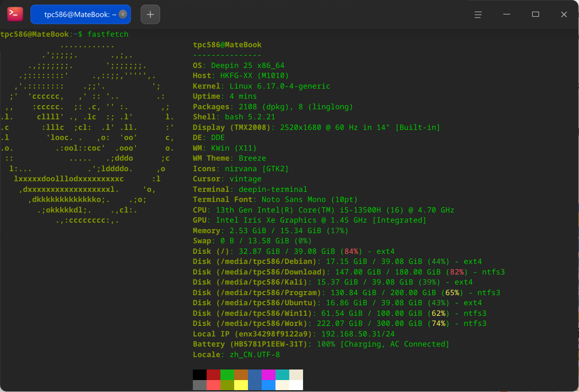Click the "Swap: 0 B / 13.58 GiB" line

click(252, 241)
